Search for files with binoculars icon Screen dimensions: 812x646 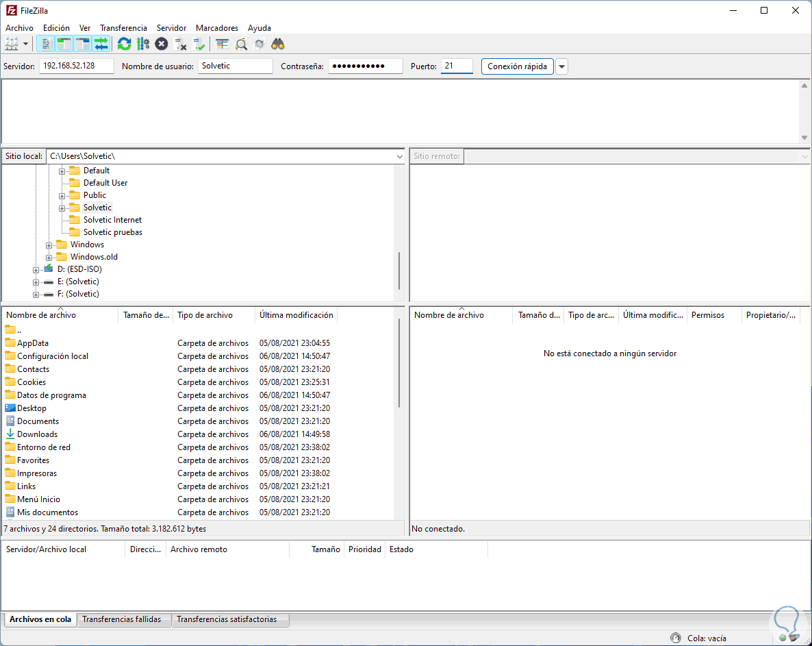[278, 44]
